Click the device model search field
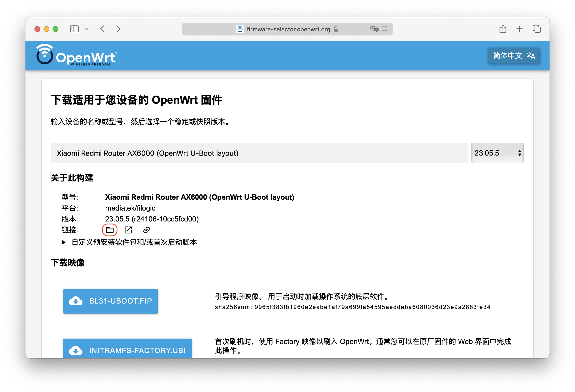The image size is (575, 392). pos(259,153)
